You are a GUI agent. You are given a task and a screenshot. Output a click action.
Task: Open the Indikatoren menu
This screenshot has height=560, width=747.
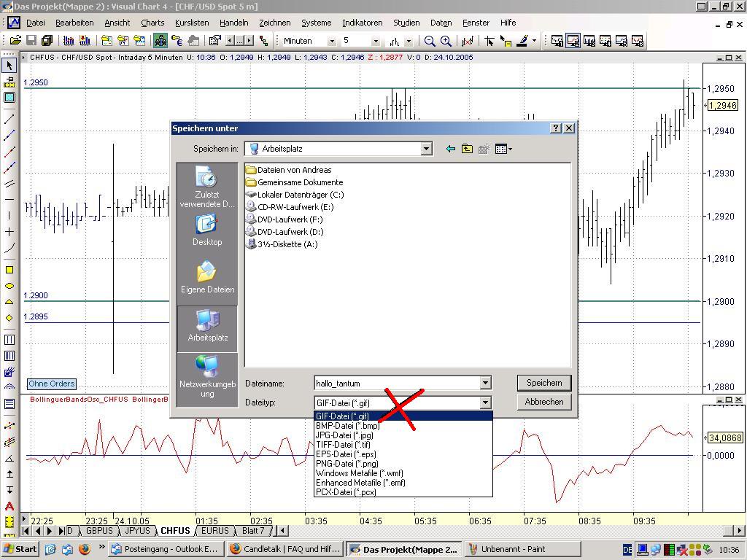coord(362,23)
